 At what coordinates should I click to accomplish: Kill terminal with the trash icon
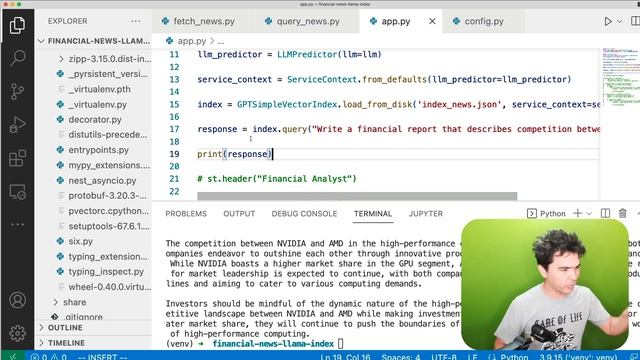pos(622,213)
